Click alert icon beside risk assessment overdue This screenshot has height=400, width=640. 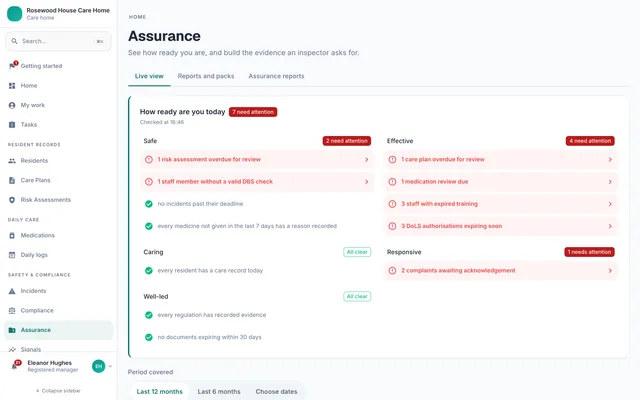(149, 160)
